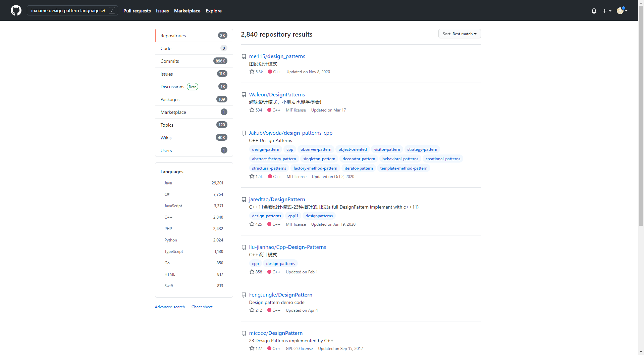Switch to the Wikis results category

[166, 138]
